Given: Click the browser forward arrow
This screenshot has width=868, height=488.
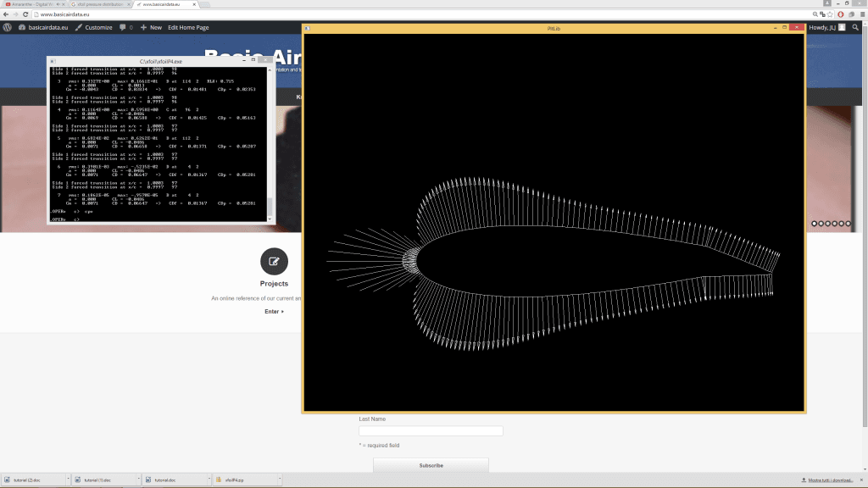Looking at the screenshot, I should pos(15,14).
